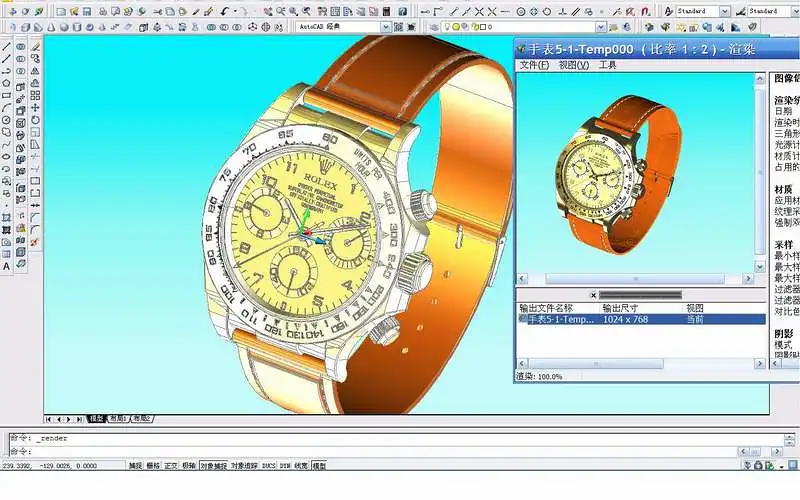Select the Cone solid tool

click(x=51, y=27)
